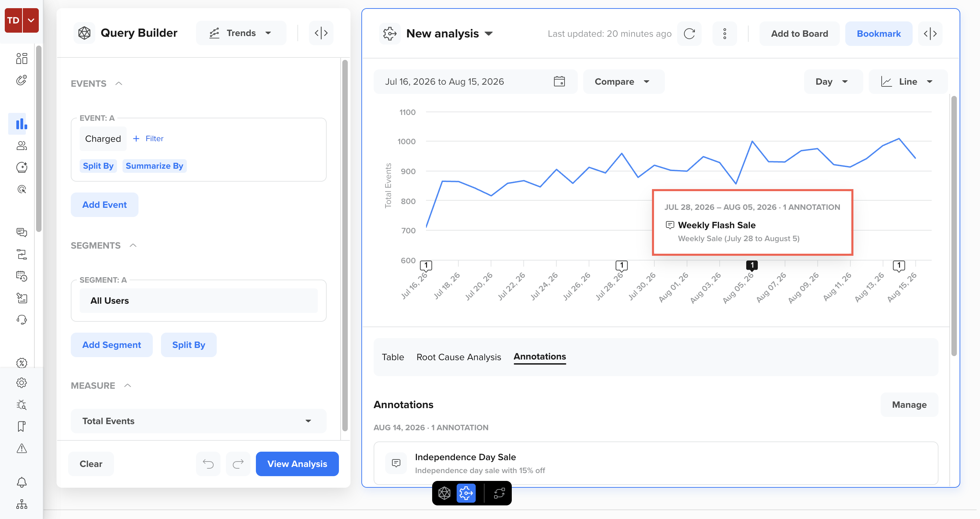Image resolution: width=980 pixels, height=519 pixels.
Task: Open the TD account switcher dropdown
Action: (x=31, y=20)
